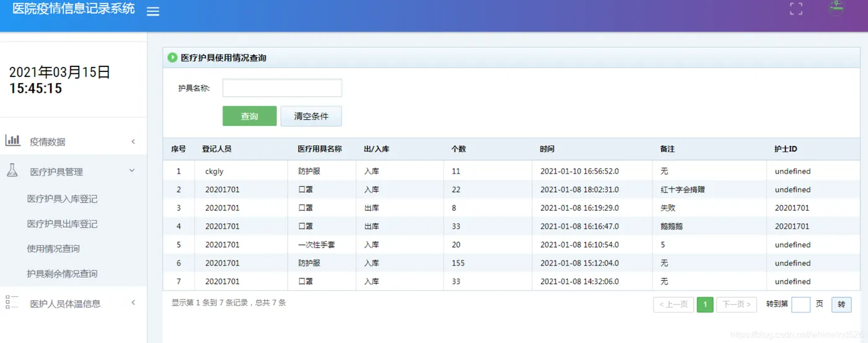Viewport: 868px width, 343px height.
Task: Click the 护士ID column header
Action: point(786,149)
